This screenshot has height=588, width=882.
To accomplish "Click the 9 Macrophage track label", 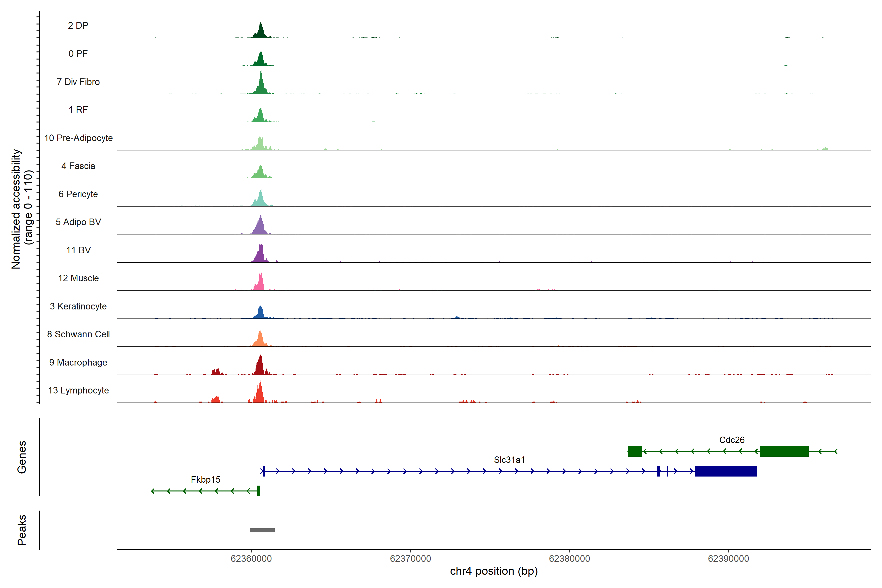I will [78, 362].
